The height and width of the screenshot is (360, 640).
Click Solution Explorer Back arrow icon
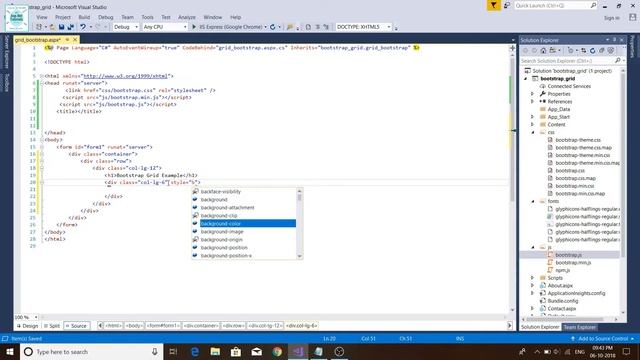coord(525,51)
